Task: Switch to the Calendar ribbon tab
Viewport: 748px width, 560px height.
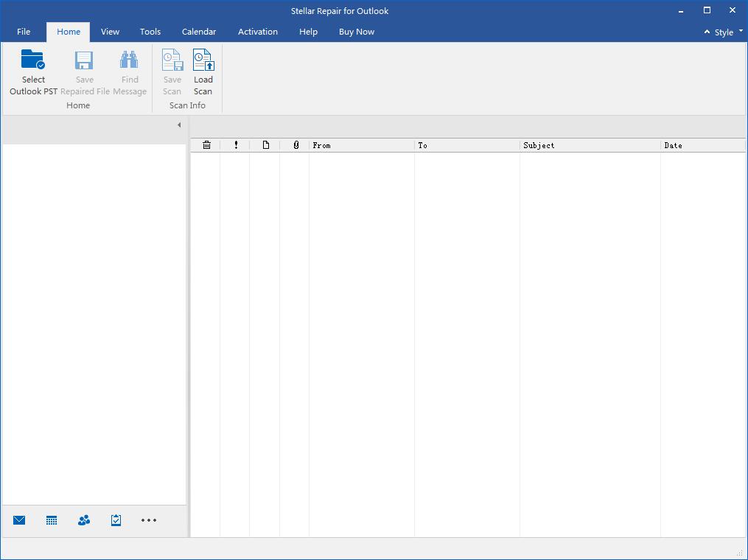Action: (198, 32)
